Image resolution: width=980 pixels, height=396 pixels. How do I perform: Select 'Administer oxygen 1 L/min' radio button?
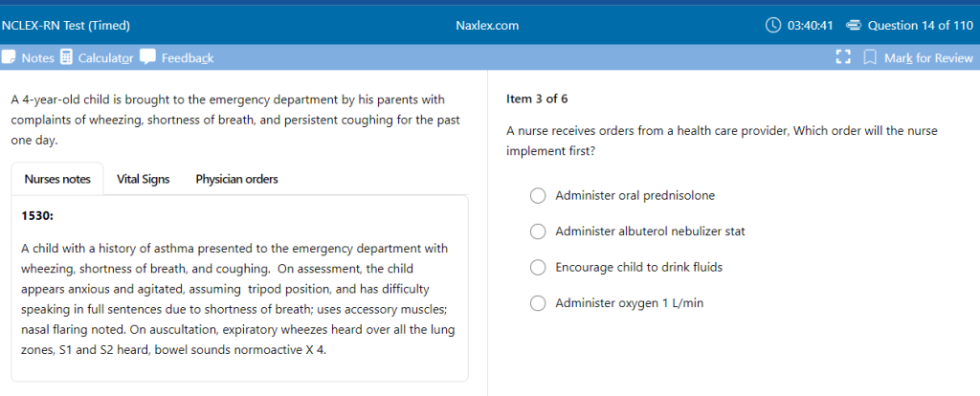(x=538, y=303)
